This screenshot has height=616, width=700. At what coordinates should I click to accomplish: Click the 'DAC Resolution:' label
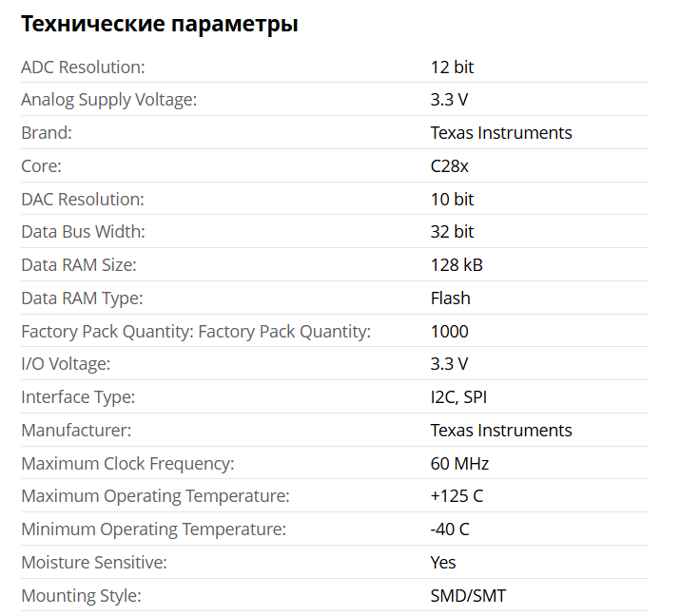[x=83, y=200]
